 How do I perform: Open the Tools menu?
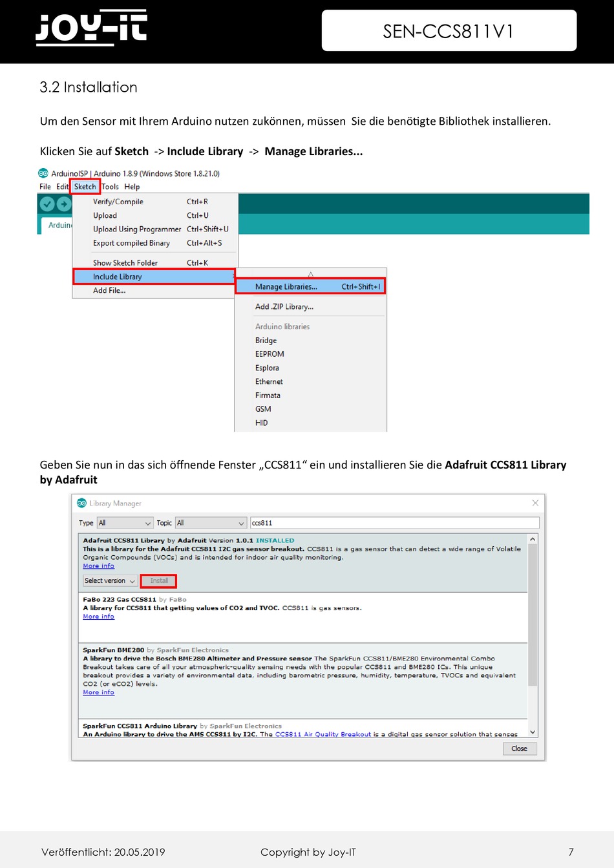pos(111,187)
